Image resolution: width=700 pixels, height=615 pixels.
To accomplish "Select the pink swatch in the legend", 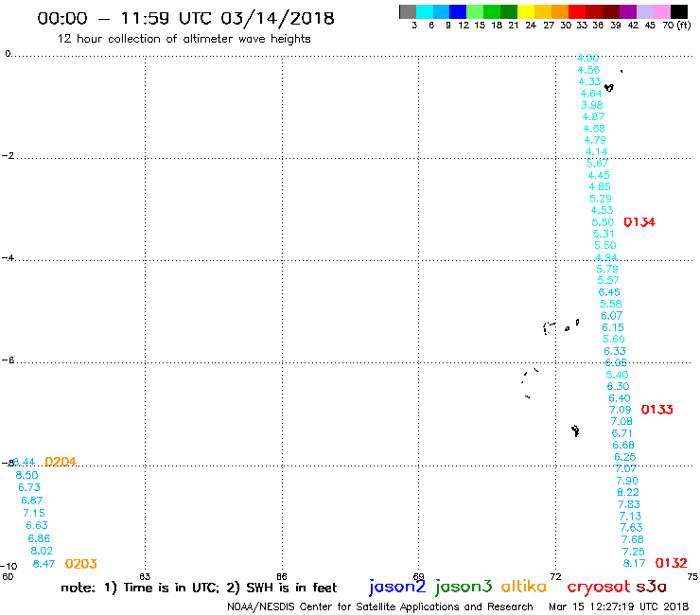I will [x=661, y=11].
